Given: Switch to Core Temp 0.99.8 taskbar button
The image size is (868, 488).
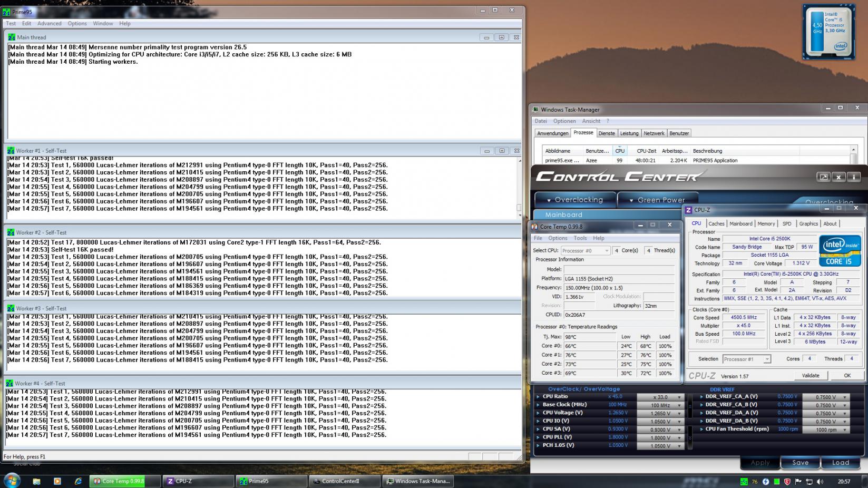Looking at the screenshot, I should [124, 481].
